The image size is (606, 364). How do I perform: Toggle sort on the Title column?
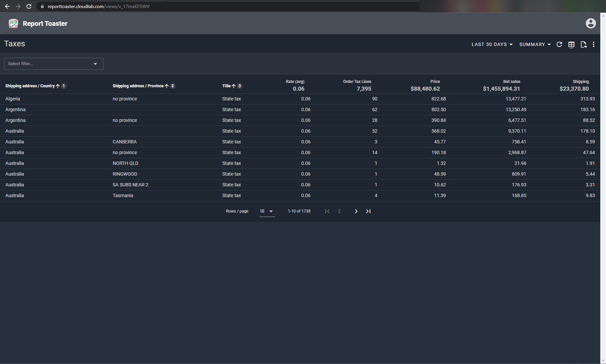(227, 86)
